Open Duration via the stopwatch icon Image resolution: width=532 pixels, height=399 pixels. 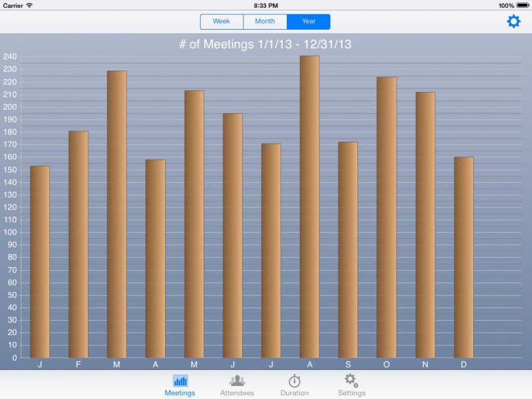pyautogui.click(x=294, y=380)
